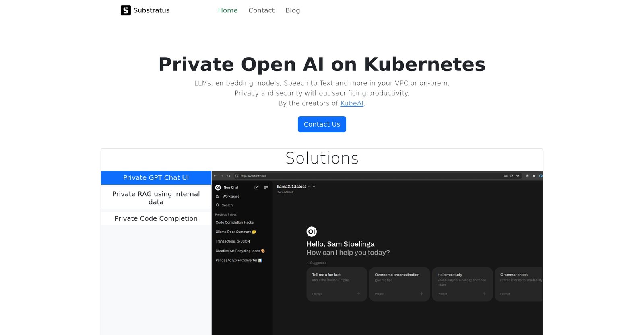Viewport: 644px width, 335px height.
Task: Switch to Private RAG using internal data
Action: click(156, 198)
